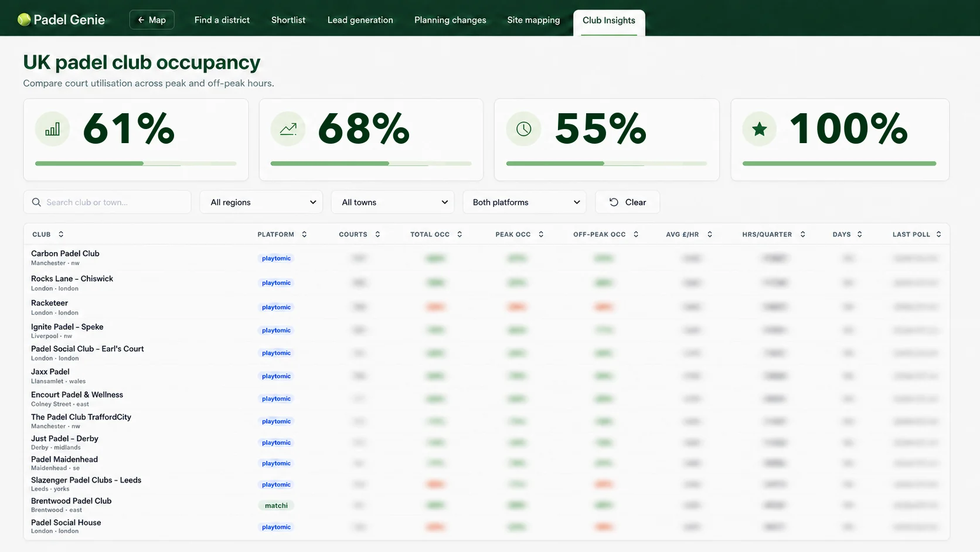Screen dimensions: 980x552
Task: Go back to Map view
Action: 152,20
